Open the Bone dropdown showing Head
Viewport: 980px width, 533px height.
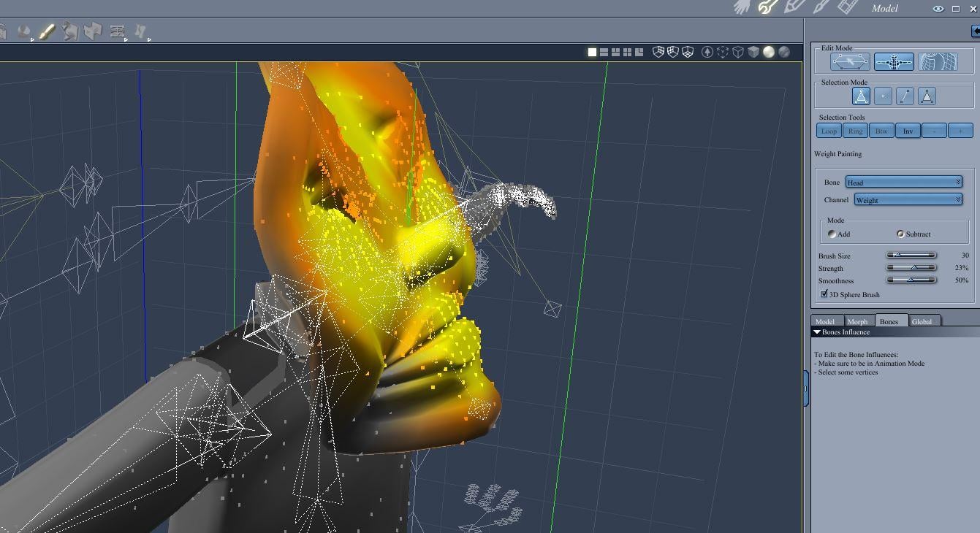point(904,182)
